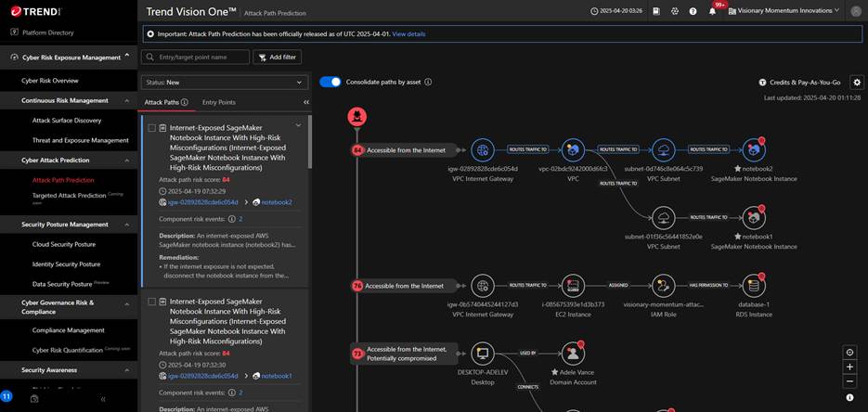Image resolution: width=868 pixels, height=412 pixels.
Task: Open the help question mark icon
Action: 693,11
